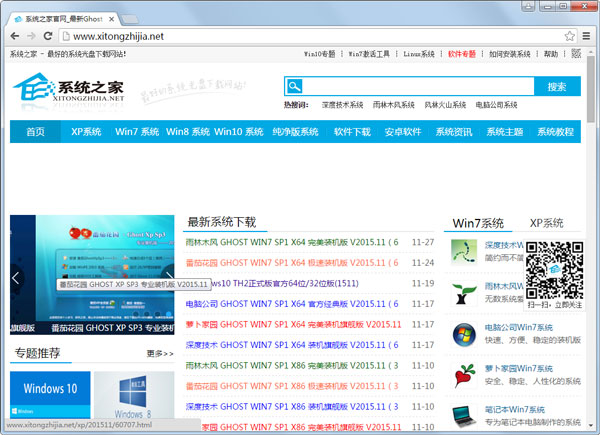Viewport: 600px width, 435px height.
Task: Open 雨林木风 GHOST WIN7 SP1 X64 完美装机版 link
Action: [292, 242]
